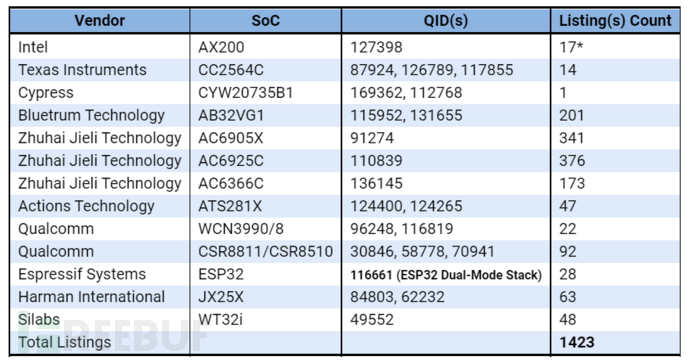Click the Vendor column header
The height and width of the screenshot is (360, 690).
99,21
